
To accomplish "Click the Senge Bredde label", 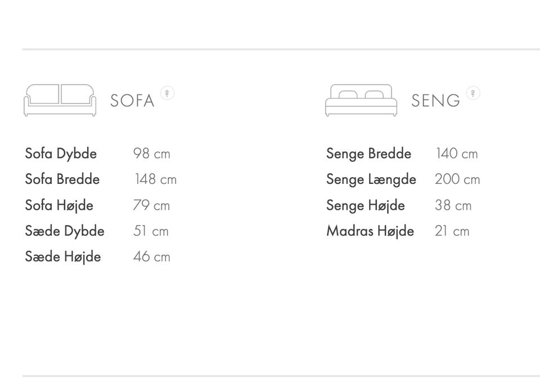I will [368, 154].
